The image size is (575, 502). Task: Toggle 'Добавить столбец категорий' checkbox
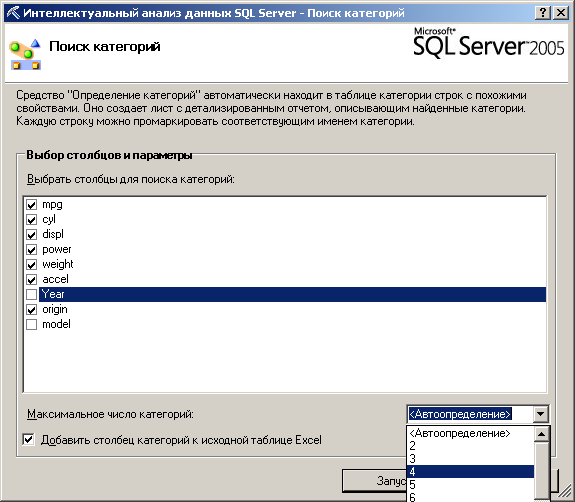point(29,439)
